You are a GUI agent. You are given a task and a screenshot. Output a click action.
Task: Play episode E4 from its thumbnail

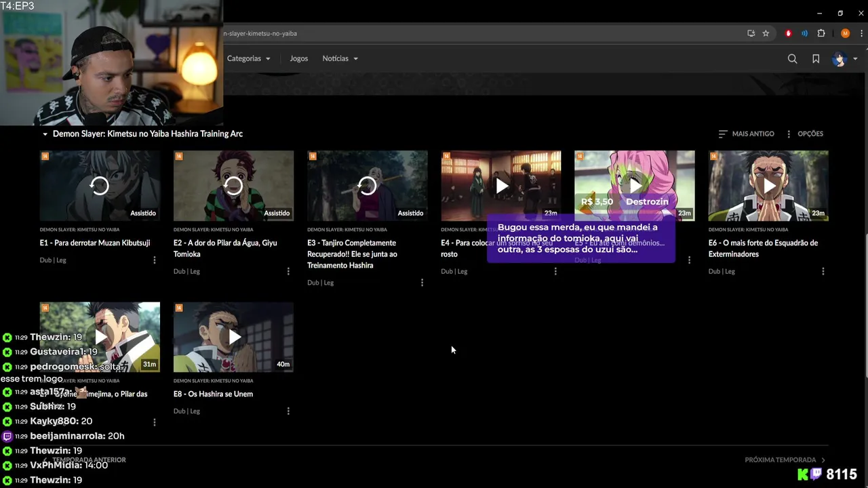click(x=501, y=186)
